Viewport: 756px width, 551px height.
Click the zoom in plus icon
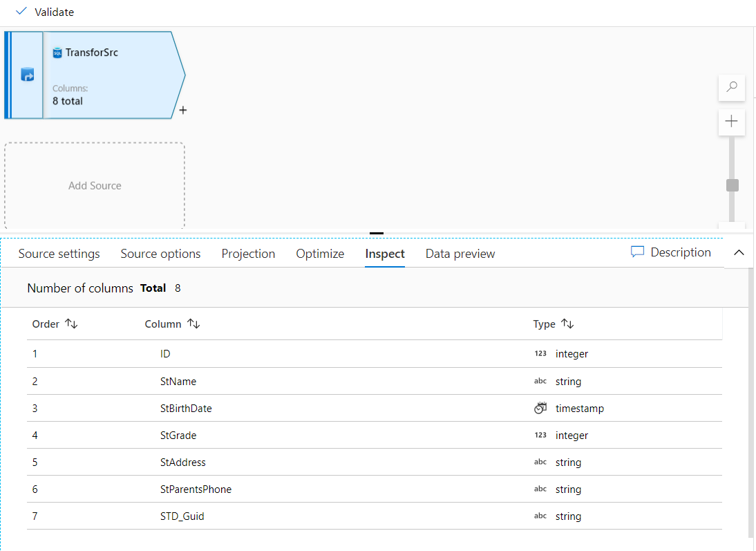point(732,122)
